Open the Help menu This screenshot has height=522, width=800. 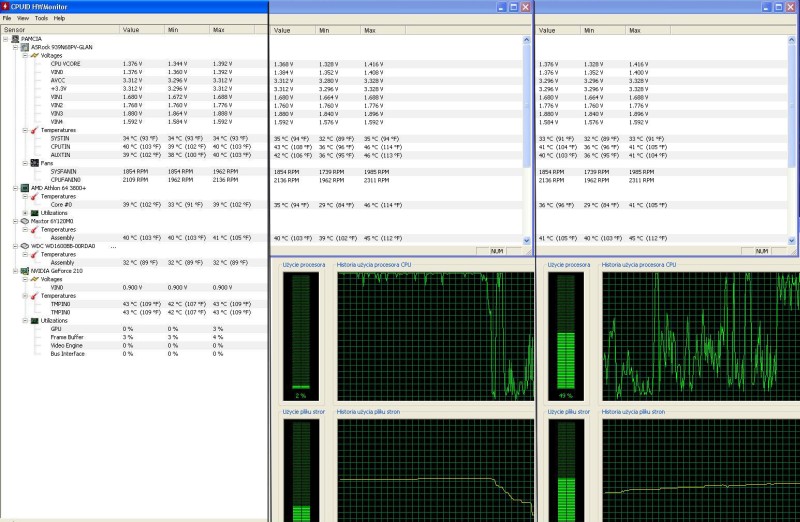point(59,18)
